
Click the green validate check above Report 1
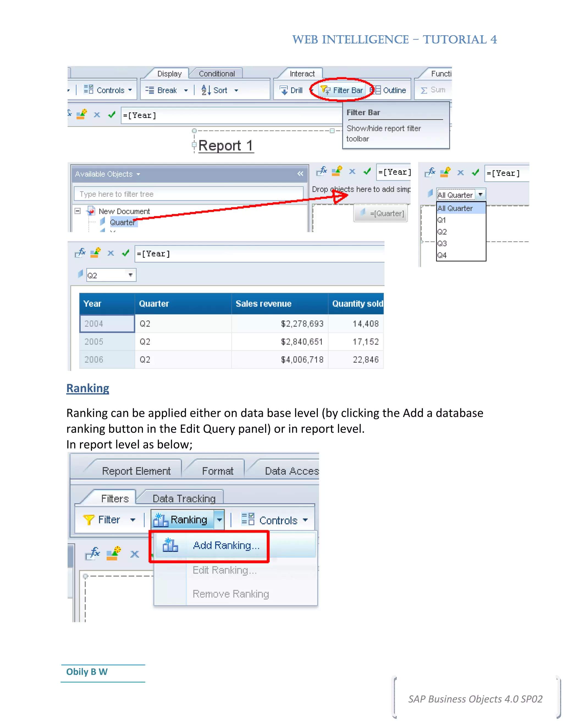click(112, 115)
